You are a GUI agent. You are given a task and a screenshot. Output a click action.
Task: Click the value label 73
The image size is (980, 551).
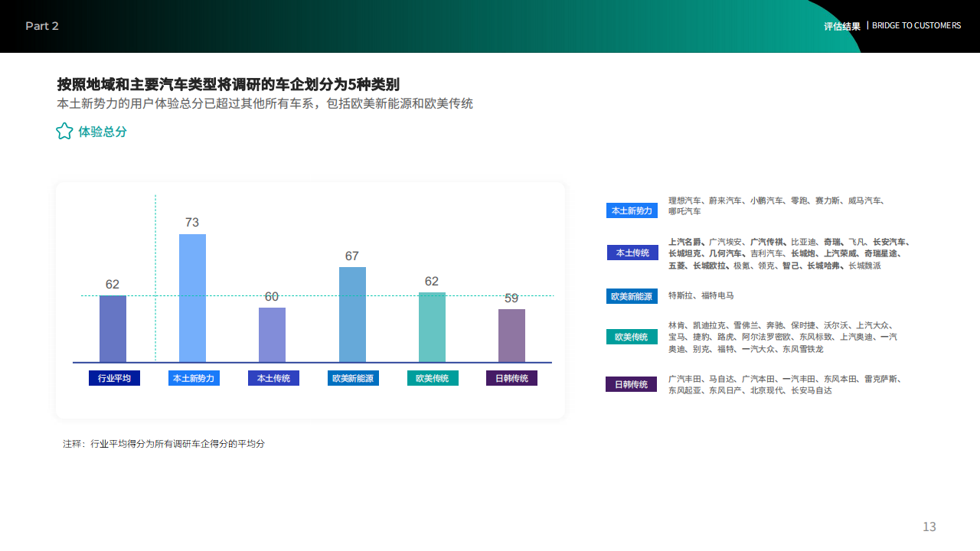(192, 223)
